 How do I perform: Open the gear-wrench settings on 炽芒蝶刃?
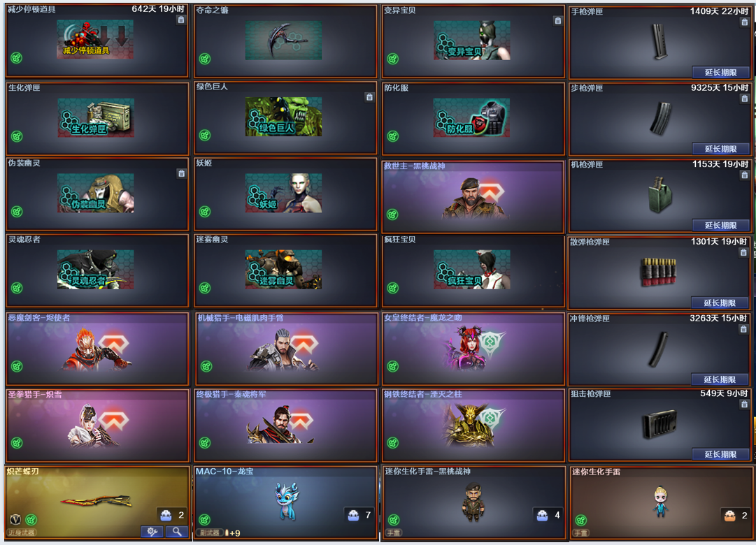click(x=152, y=532)
